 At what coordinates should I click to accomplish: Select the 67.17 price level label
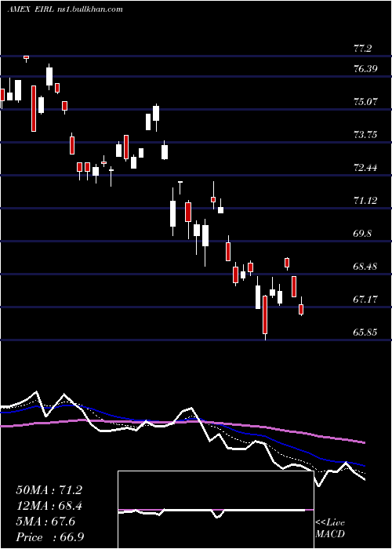tap(365, 300)
